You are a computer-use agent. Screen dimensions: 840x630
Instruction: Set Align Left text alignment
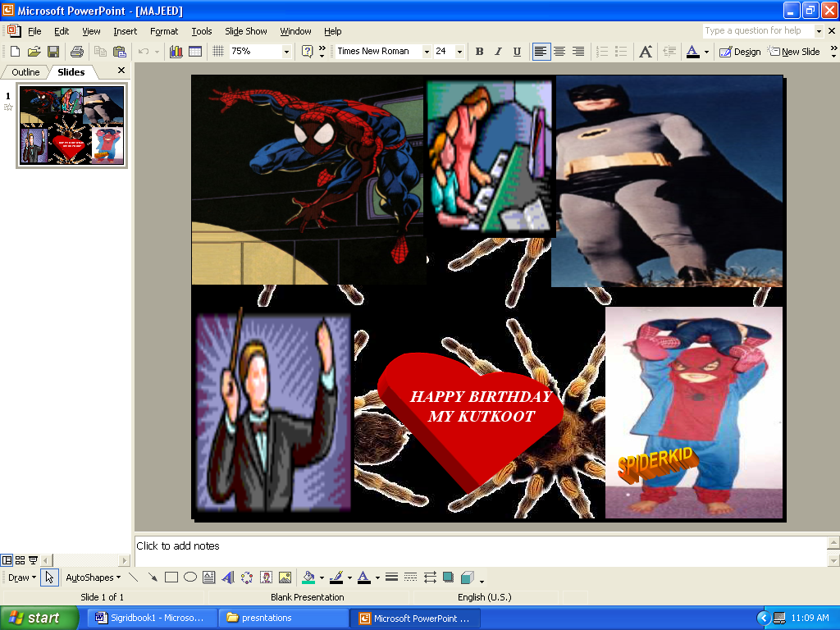[x=541, y=52]
